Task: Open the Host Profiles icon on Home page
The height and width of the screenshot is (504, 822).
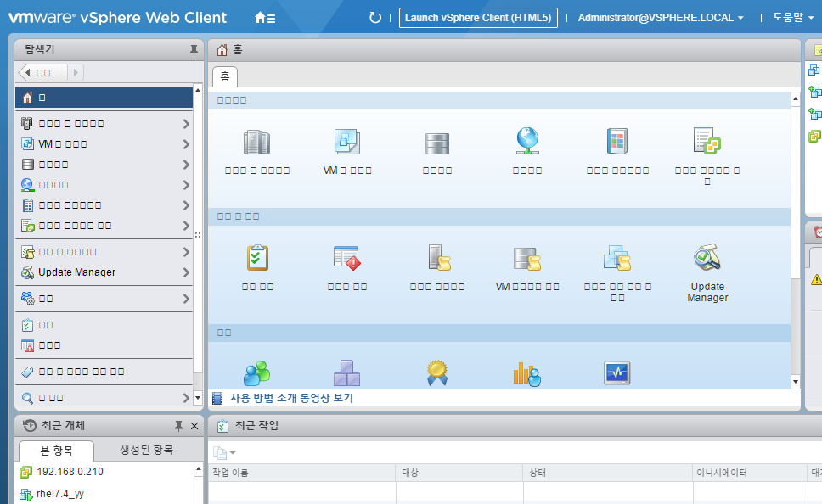Action: pos(439,258)
